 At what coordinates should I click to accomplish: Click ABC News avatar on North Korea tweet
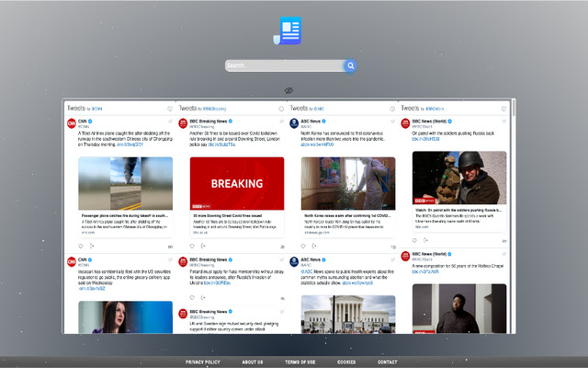tap(294, 123)
